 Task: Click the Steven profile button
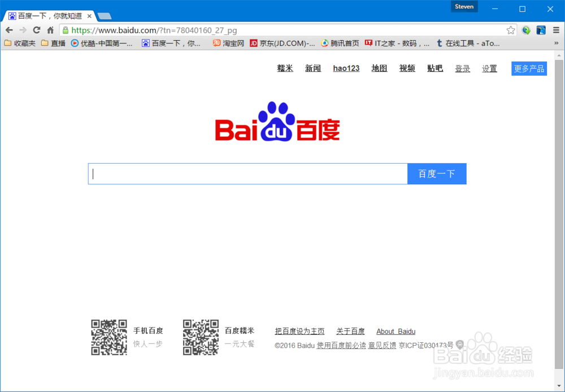tap(464, 7)
